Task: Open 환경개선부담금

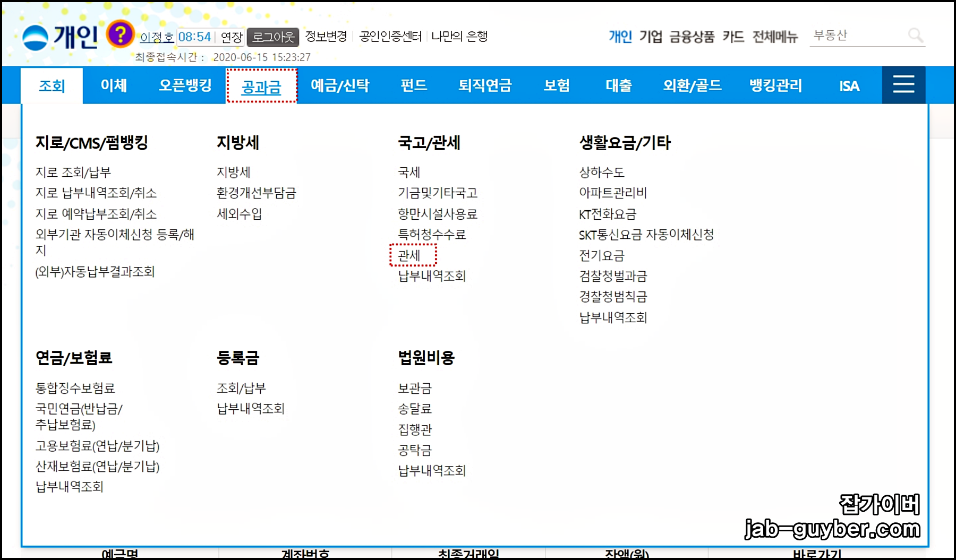Action: point(257,193)
